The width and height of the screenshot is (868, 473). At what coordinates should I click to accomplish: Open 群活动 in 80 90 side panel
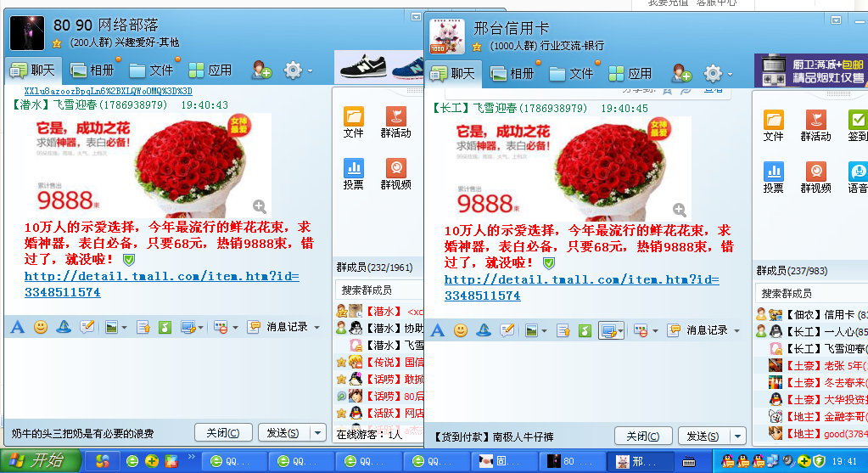(x=395, y=121)
